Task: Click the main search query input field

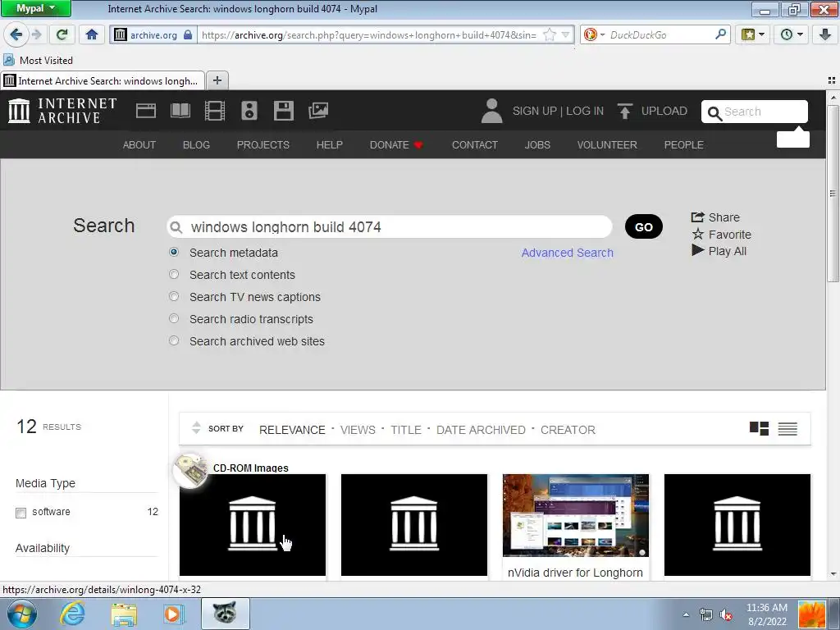Action: [390, 226]
